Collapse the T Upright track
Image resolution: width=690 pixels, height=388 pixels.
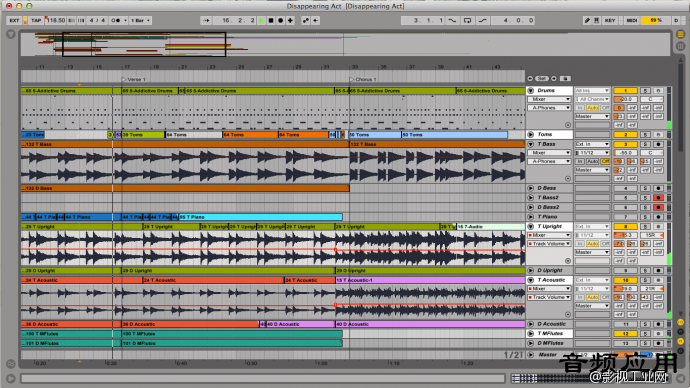[x=531, y=227]
